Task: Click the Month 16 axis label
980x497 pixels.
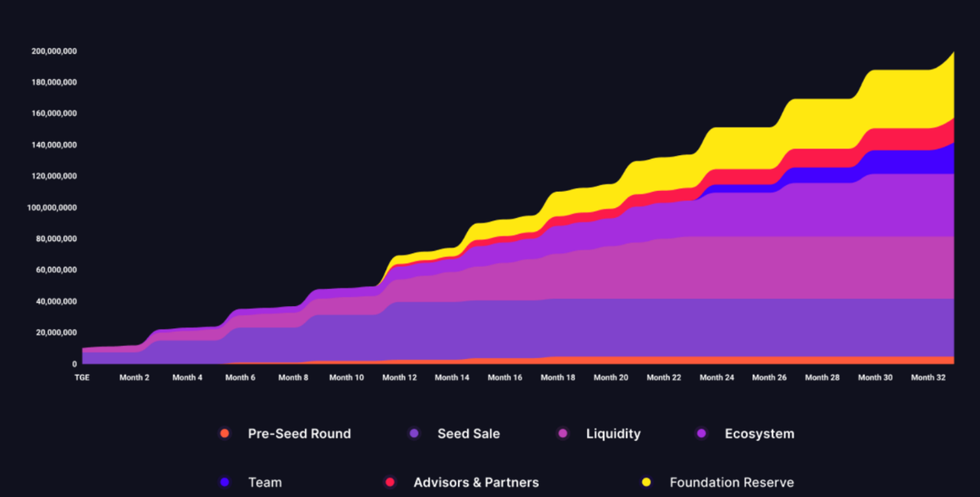Action: click(x=505, y=377)
